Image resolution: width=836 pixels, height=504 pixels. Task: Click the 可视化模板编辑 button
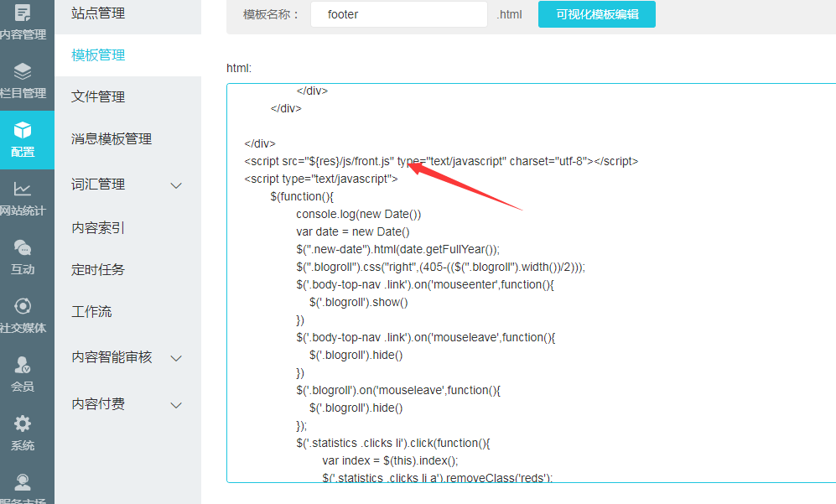coord(597,14)
